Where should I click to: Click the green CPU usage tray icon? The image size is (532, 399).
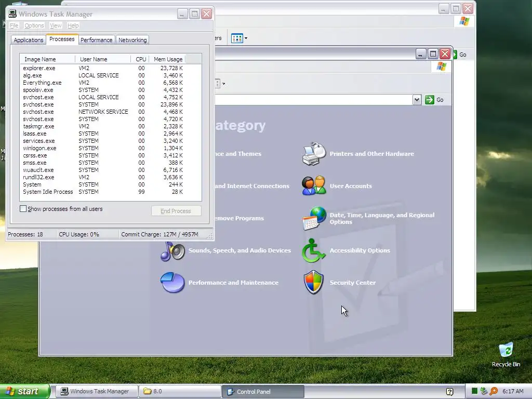[475, 391]
